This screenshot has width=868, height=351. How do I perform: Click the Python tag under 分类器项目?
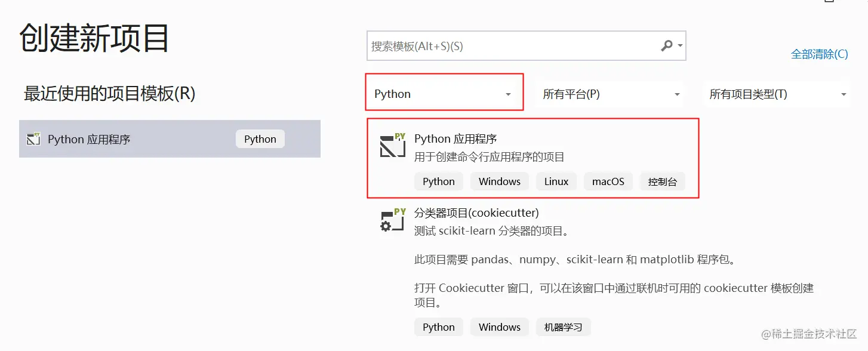439,327
